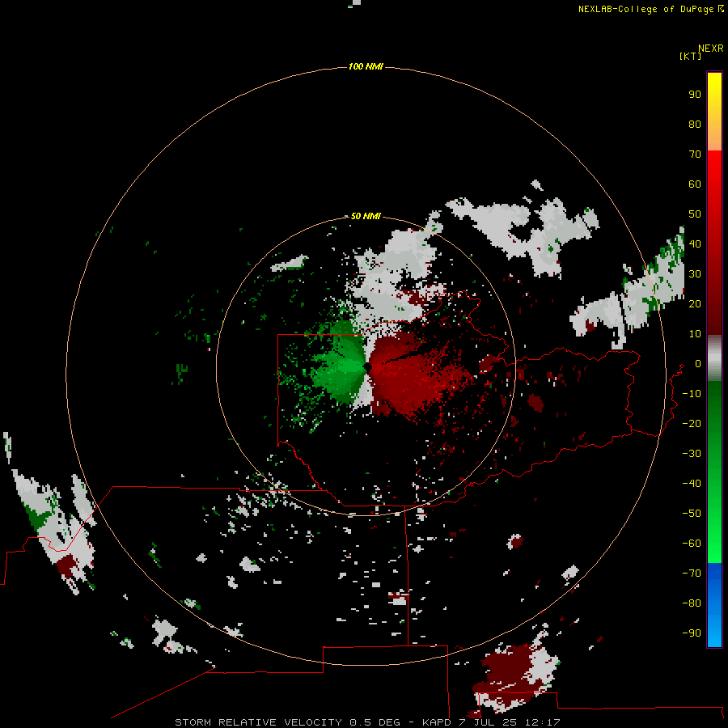
Task: Click the -50 value on the color scale
Action: pos(692,514)
